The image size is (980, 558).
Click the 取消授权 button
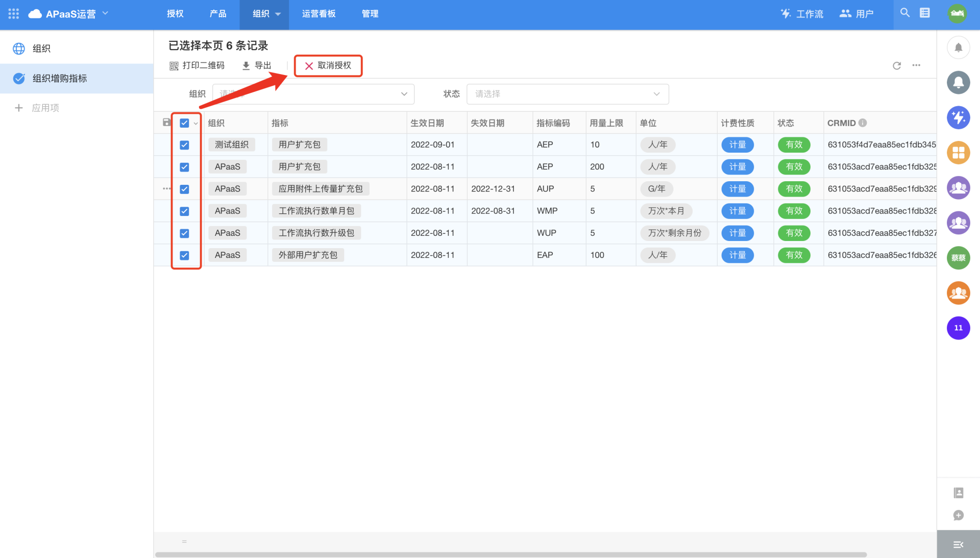(328, 66)
